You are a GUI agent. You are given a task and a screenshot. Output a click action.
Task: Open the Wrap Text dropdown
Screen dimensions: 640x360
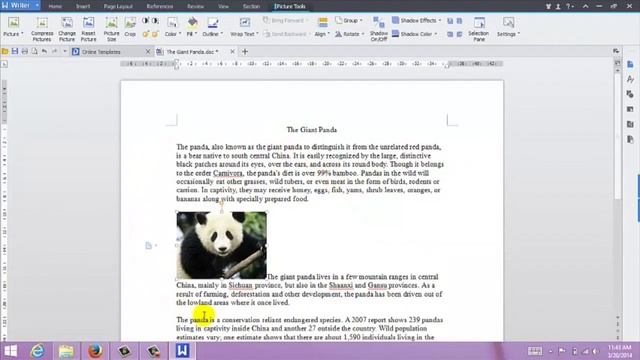click(244, 28)
